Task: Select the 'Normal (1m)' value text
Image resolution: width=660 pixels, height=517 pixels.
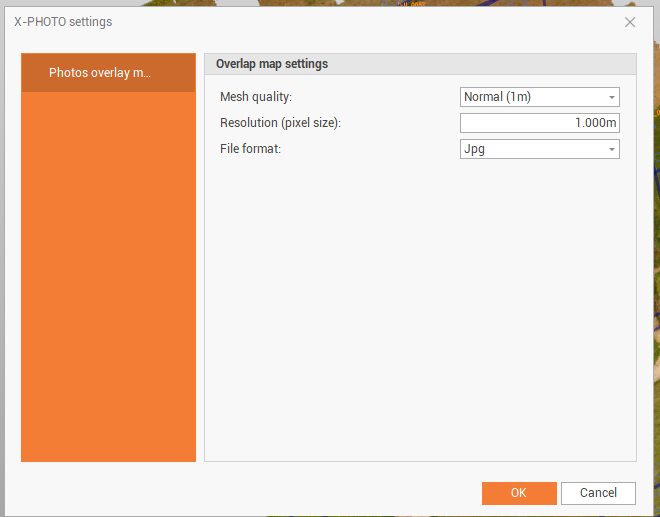Action: 498,97
